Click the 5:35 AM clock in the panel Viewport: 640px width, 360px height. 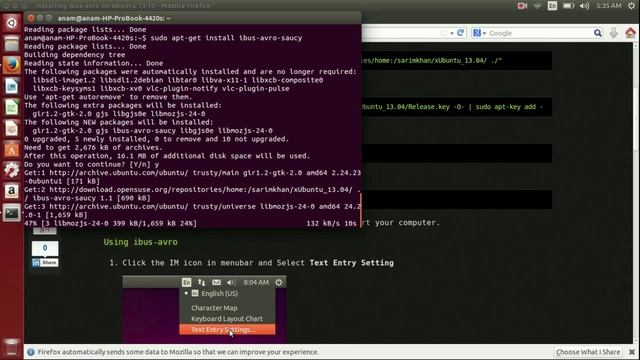coord(609,6)
